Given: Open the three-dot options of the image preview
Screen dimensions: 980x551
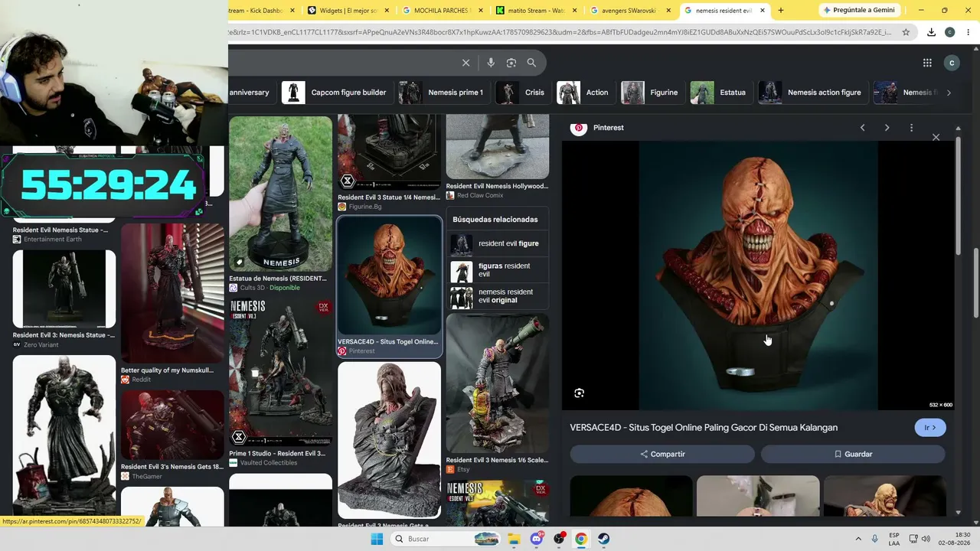Looking at the screenshot, I should [911, 128].
